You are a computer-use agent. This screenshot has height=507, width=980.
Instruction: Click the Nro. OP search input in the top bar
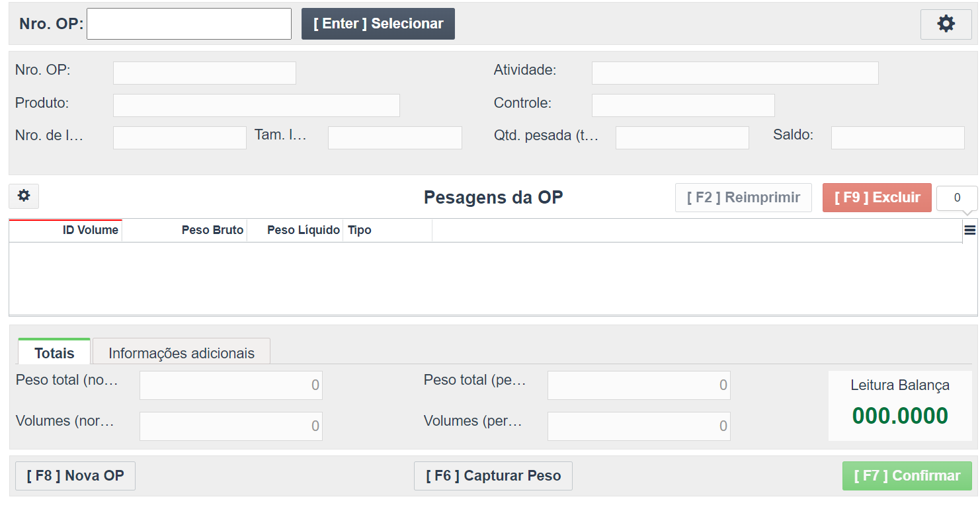point(189,24)
